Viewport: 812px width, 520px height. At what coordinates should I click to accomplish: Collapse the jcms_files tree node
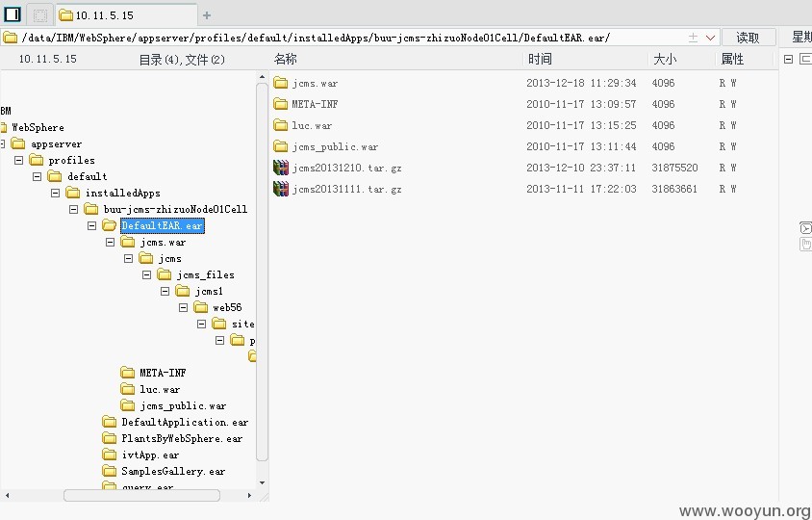pos(146,274)
